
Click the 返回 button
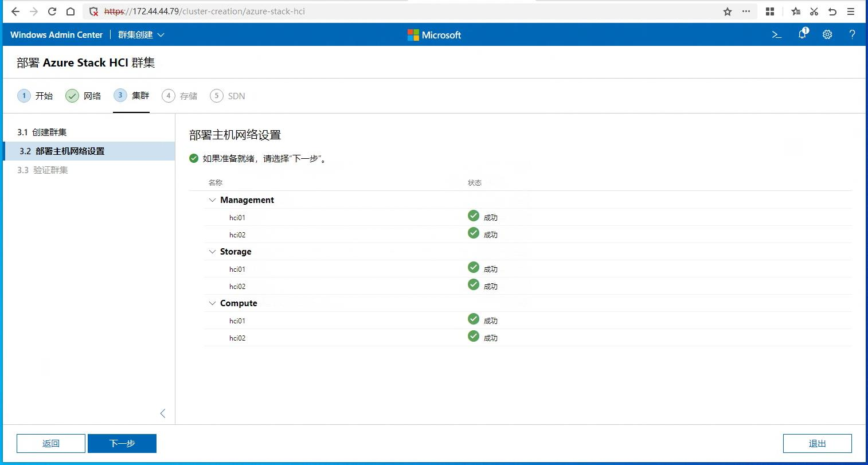coord(51,444)
